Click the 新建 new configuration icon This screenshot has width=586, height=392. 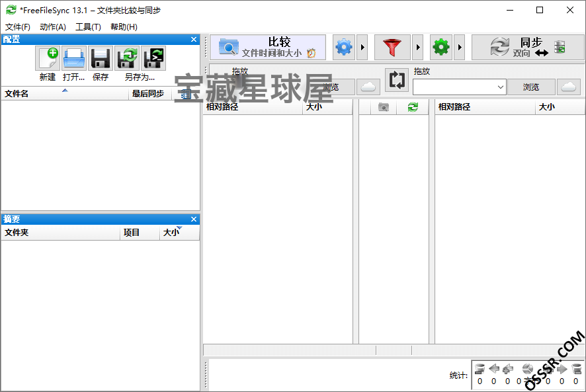click(48, 58)
